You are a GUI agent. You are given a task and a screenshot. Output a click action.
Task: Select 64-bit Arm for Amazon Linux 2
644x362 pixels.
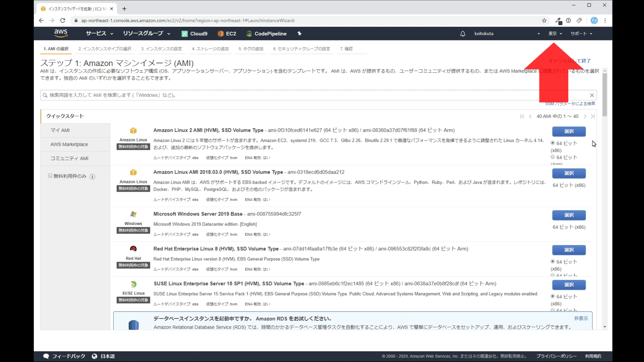click(x=552, y=157)
